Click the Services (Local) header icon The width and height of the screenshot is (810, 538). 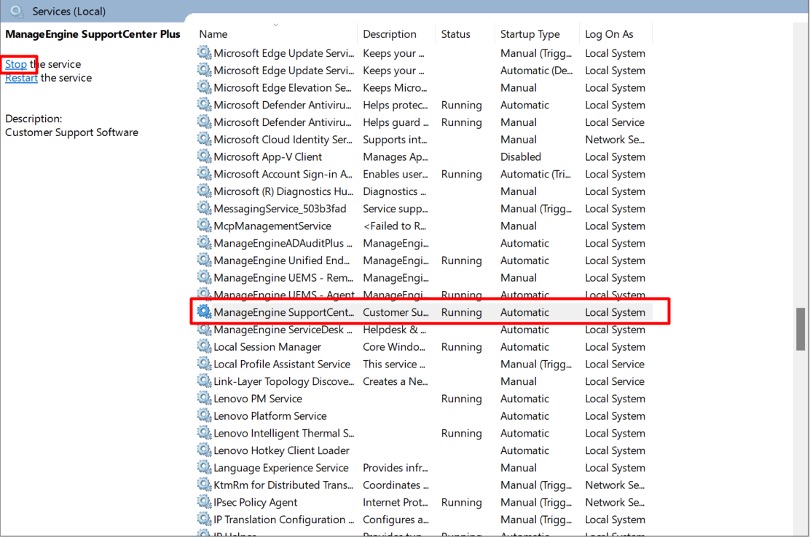pos(17,11)
